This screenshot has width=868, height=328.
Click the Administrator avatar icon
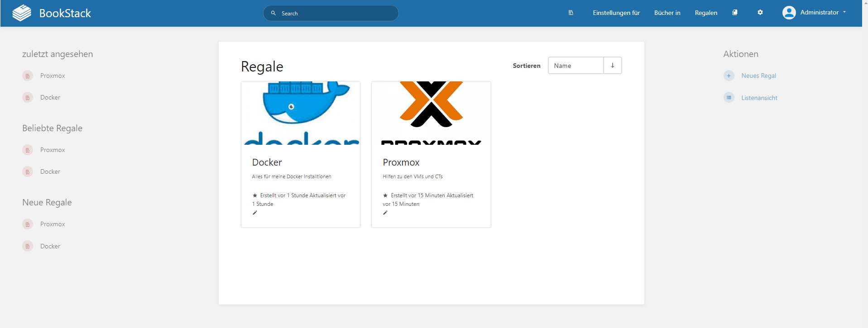(789, 13)
